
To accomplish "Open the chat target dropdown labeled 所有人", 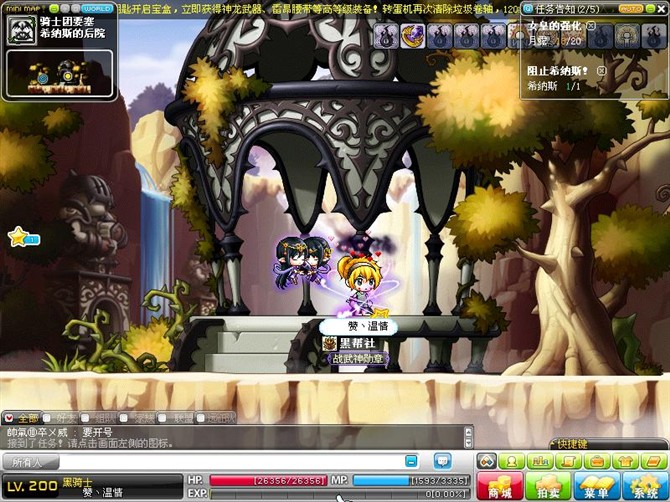I will 31,462.
